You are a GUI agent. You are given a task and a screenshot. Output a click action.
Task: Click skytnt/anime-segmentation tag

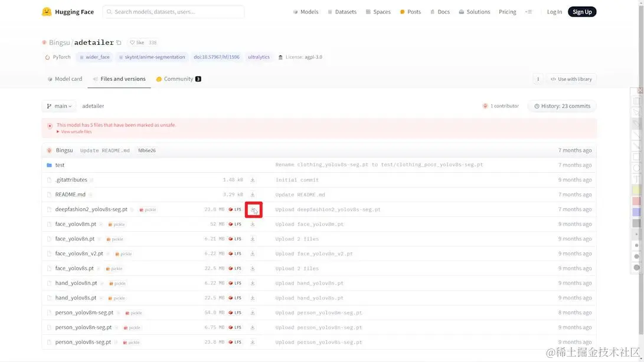pyautogui.click(x=152, y=57)
